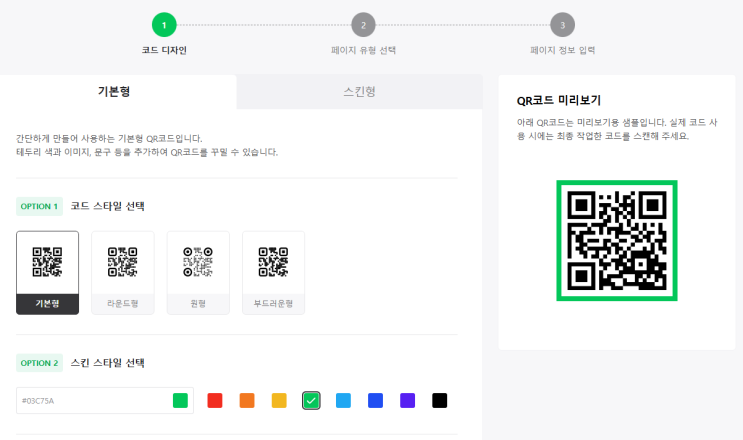Pick the red skin color swatch
The image size is (743, 440).
pyautogui.click(x=215, y=401)
